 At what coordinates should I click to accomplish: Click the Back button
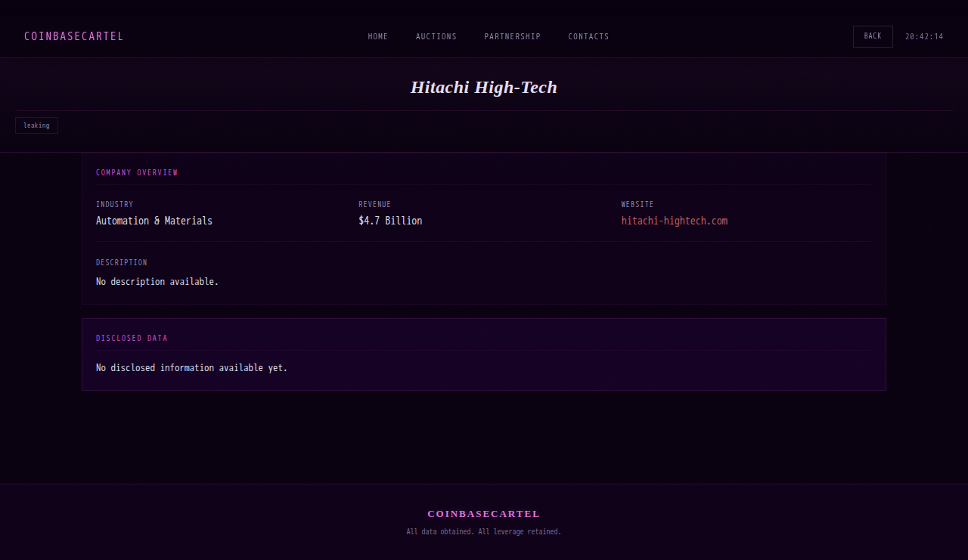(873, 36)
